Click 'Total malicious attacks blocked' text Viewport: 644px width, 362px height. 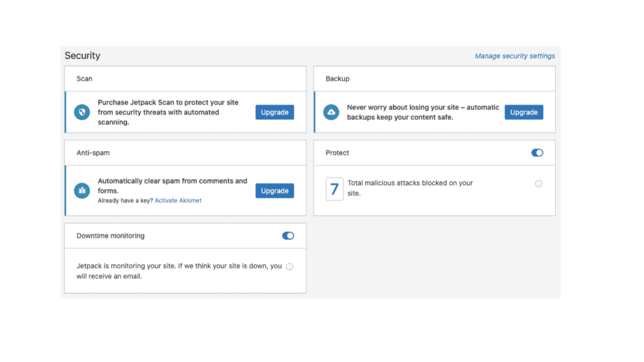click(x=411, y=188)
